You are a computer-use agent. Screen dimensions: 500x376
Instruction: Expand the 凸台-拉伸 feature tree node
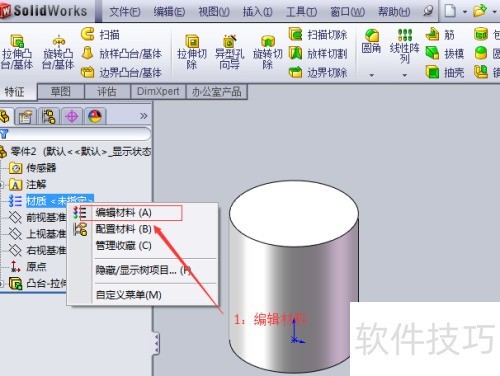click(1, 284)
